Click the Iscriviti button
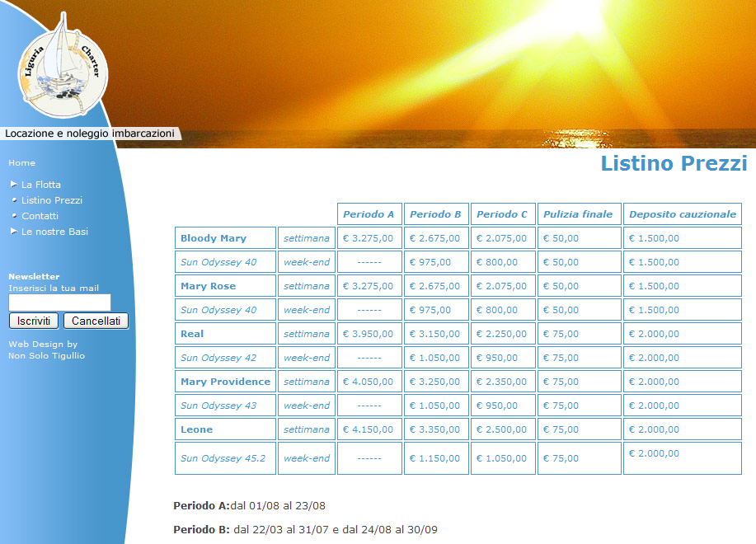 (x=34, y=321)
